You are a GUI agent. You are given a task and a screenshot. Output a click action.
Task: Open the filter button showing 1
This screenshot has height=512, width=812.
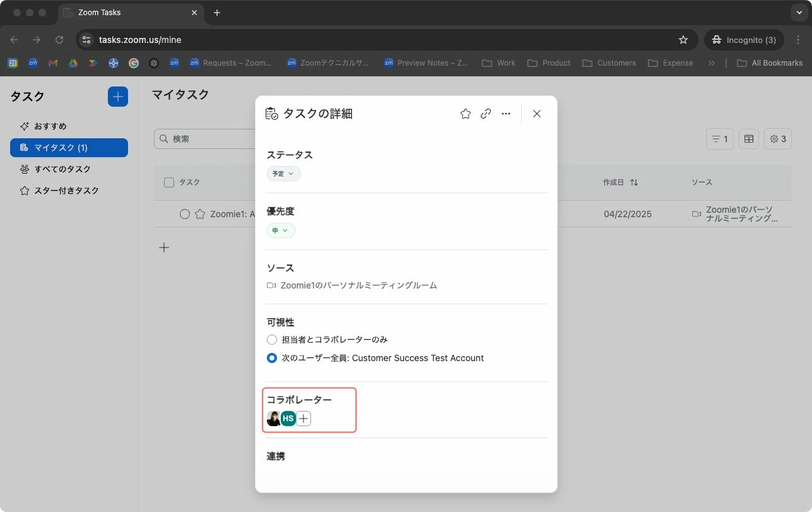tap(720, 139)
